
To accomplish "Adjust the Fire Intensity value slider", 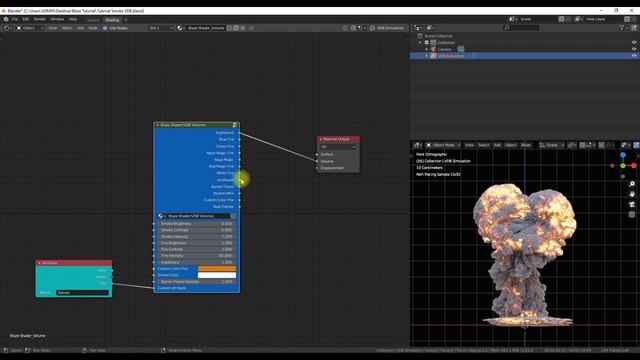I will [196, 256].
